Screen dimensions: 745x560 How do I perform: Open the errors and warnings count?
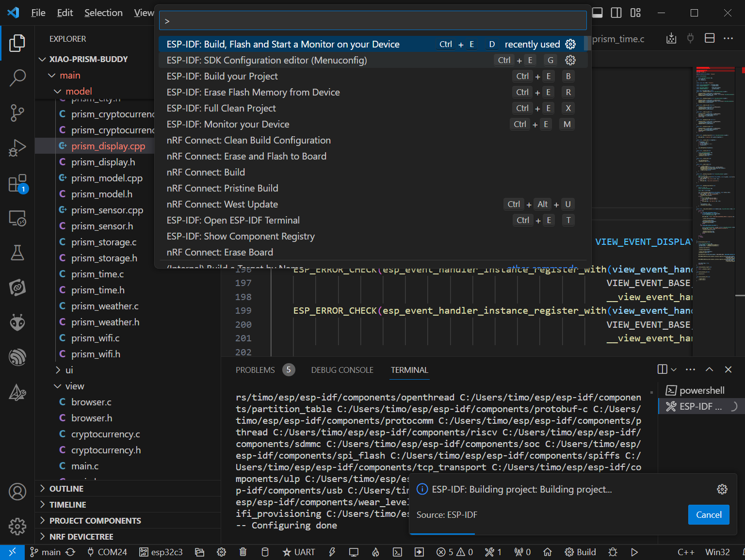454,552
